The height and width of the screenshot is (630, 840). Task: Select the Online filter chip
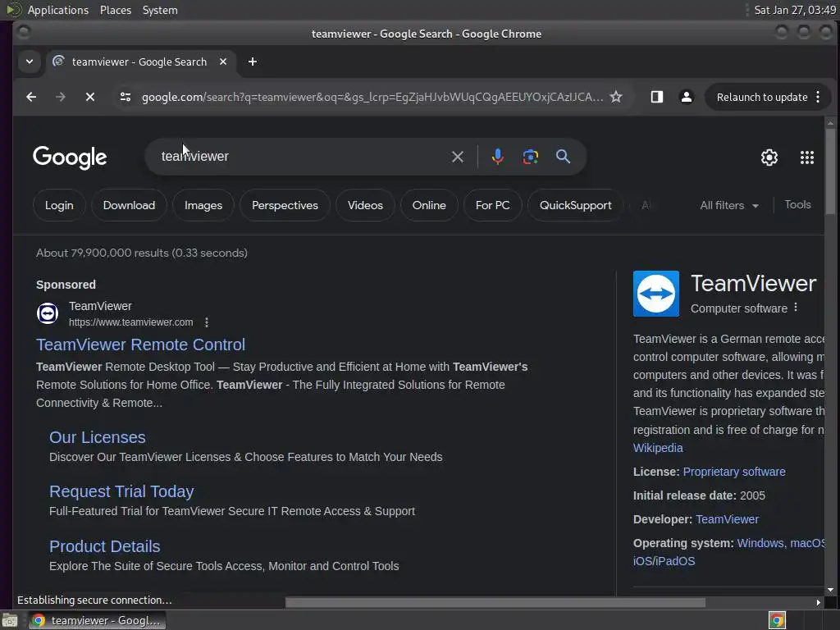click(429, 205)
